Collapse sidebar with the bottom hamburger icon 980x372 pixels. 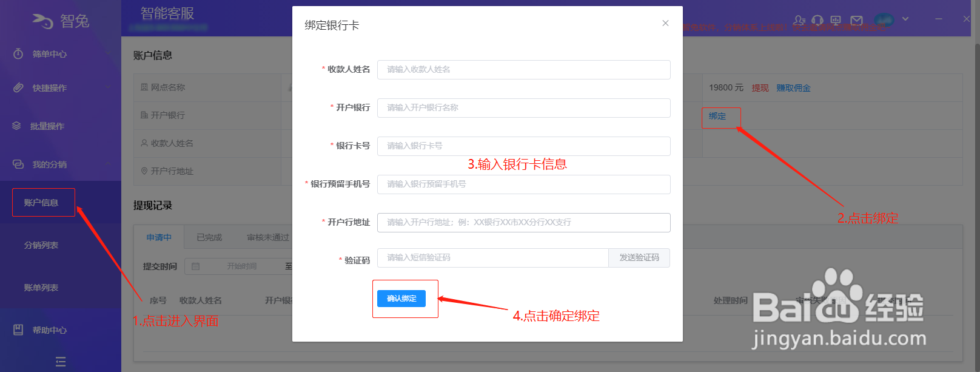tap(61, 362)
